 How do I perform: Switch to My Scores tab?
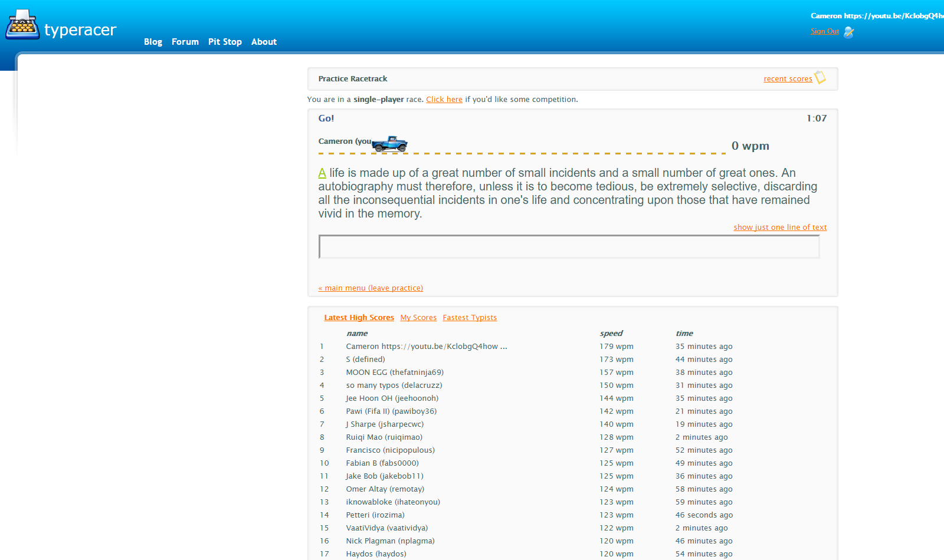pos(418,318)
